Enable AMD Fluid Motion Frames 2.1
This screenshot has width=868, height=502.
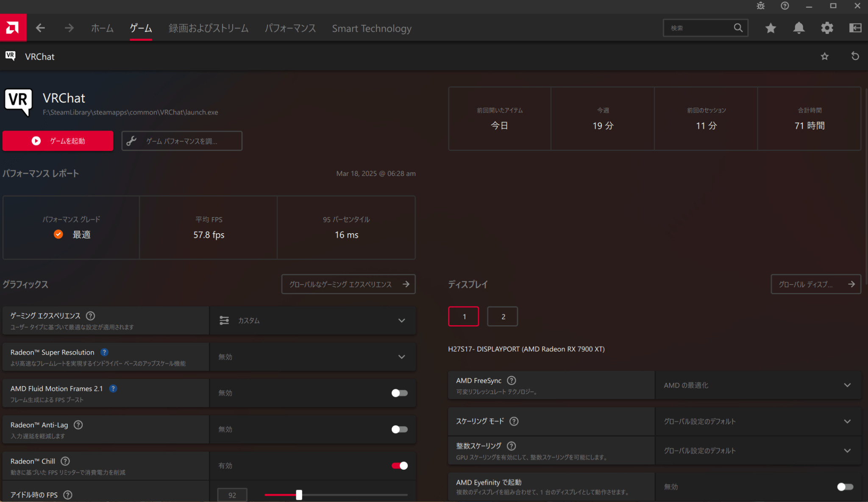[398, 393]
